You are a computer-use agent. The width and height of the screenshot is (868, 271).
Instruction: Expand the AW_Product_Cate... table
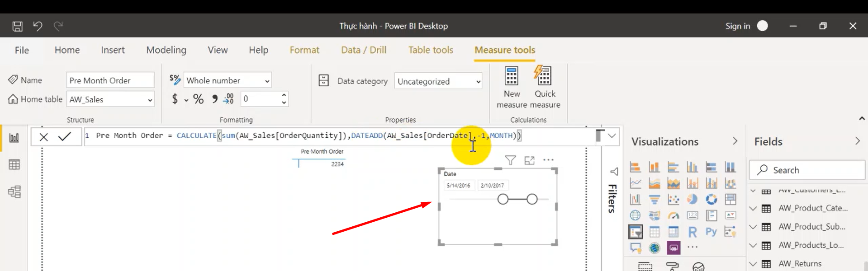tap(753, 208)
